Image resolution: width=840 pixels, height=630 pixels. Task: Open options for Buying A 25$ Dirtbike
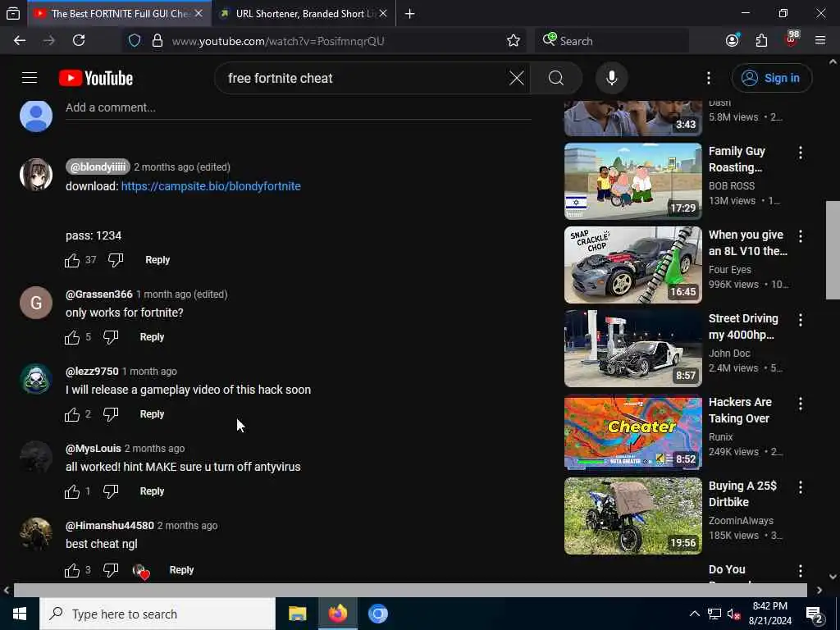[801, 487]
